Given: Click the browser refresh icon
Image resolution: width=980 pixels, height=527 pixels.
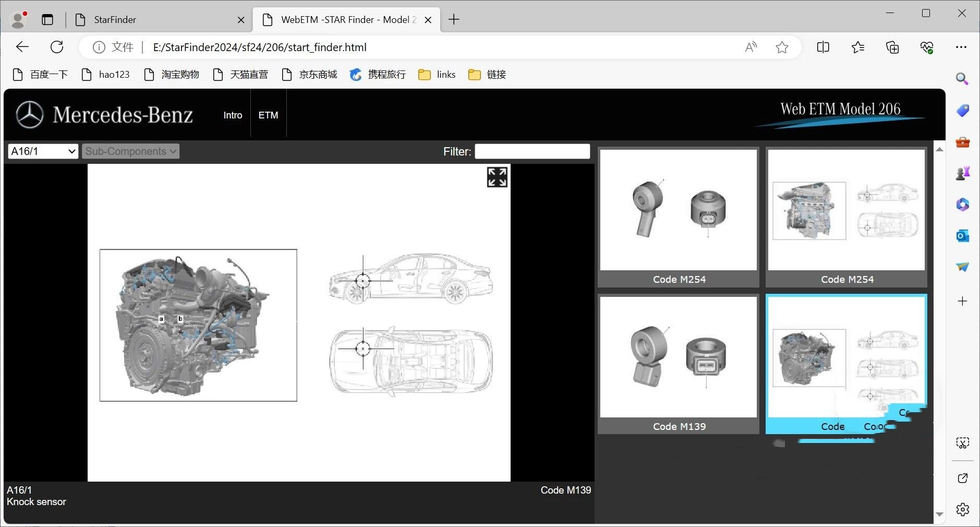Looking at the screenshot, I should pos(57,47).
